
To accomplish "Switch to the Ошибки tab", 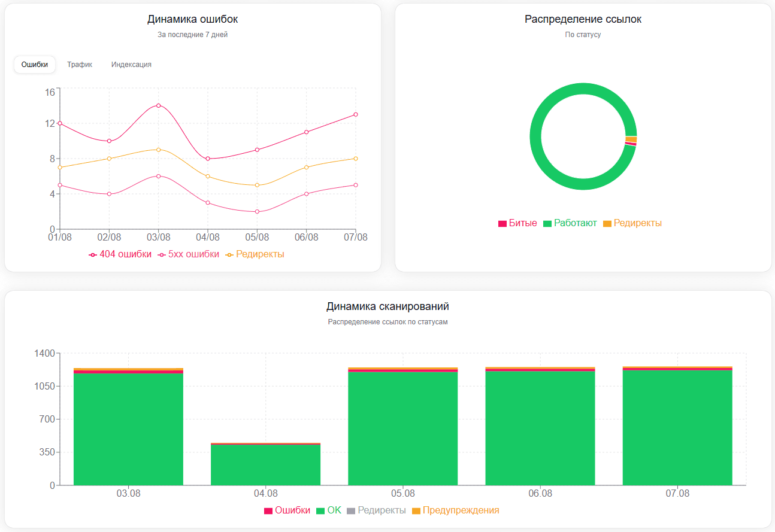I will (35, 65).
